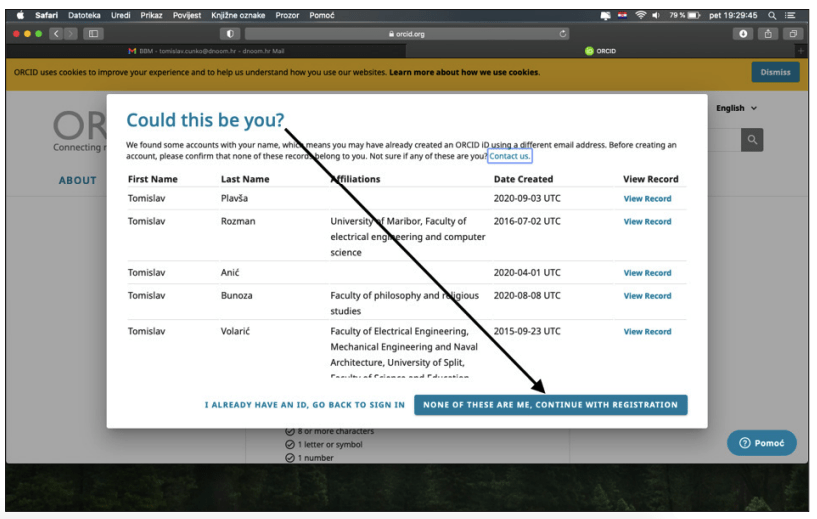Click the volume icon in menu bar
This screenshot has height=519, width=817.
[656, 15]
